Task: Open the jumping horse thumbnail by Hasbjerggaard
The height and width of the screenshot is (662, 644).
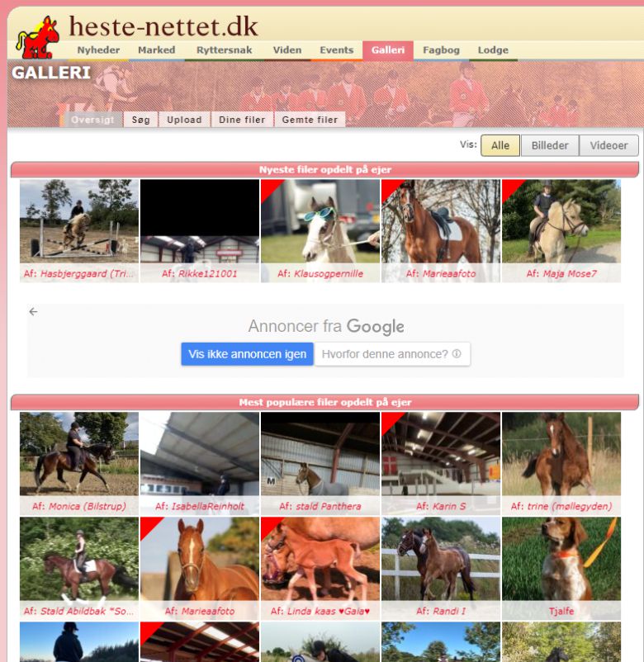Action: (79, 222)
